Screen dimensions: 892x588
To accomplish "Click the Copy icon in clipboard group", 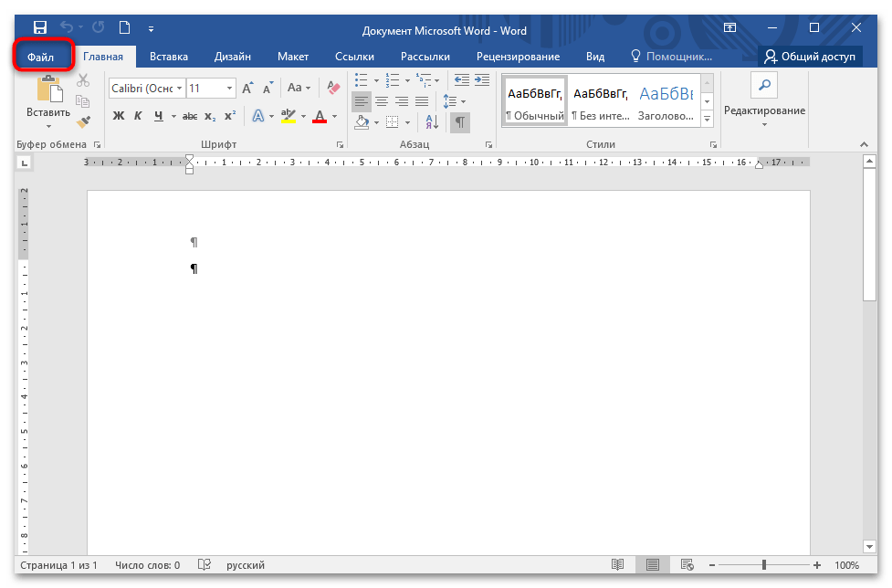I will click(83, 101).
